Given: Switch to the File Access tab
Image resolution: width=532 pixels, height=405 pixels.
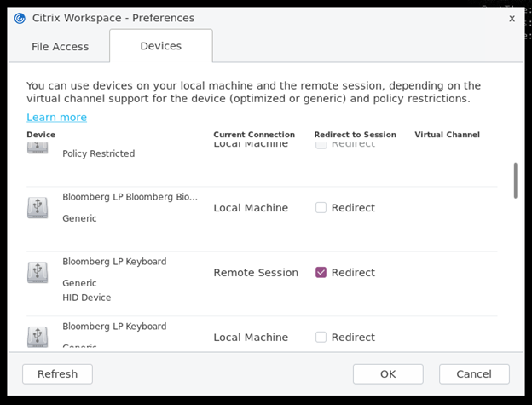Looking at the screenshot, I should tap(60, 47).
